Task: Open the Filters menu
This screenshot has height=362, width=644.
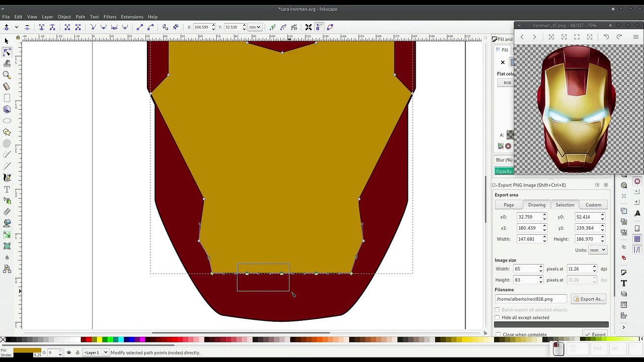Action: click(x=110, y=17)
